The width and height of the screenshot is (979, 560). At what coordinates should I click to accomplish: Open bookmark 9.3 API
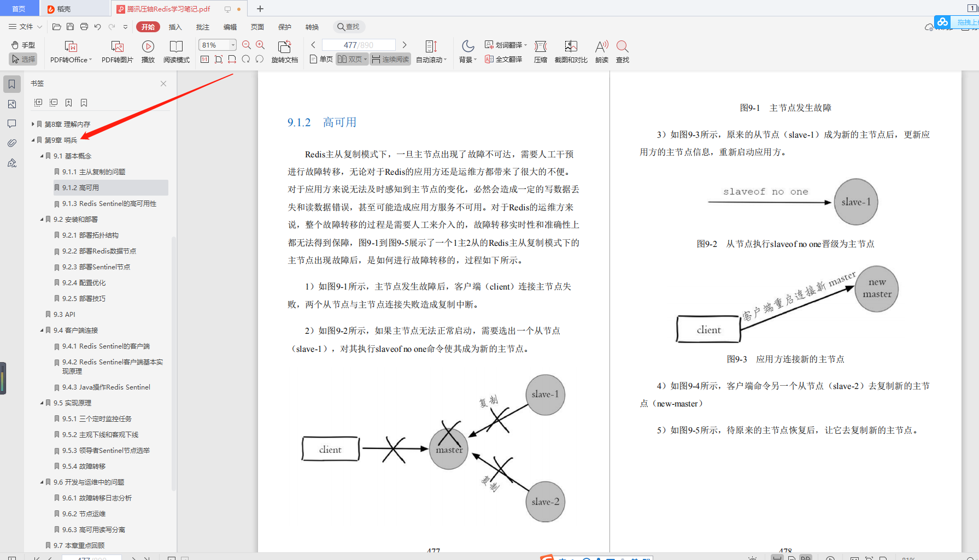65,314
